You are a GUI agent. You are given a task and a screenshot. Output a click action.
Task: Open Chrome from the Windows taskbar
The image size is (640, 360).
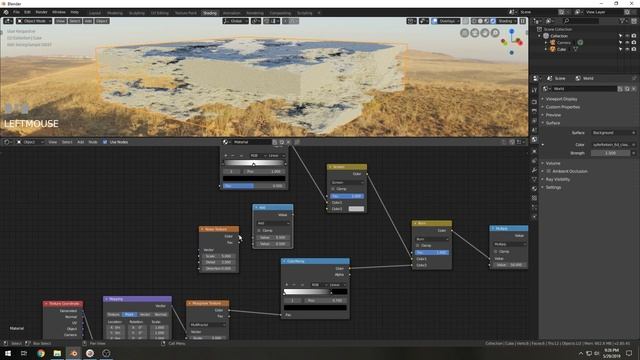coord(41,353)
